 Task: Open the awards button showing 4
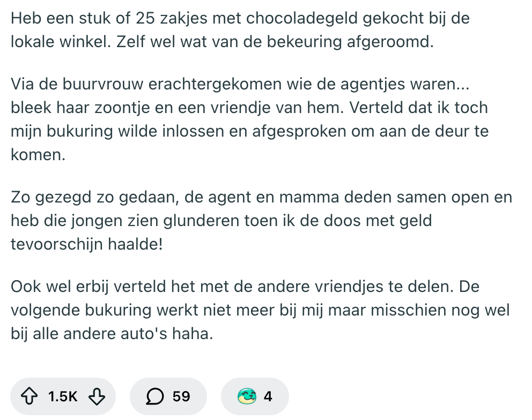255,396
